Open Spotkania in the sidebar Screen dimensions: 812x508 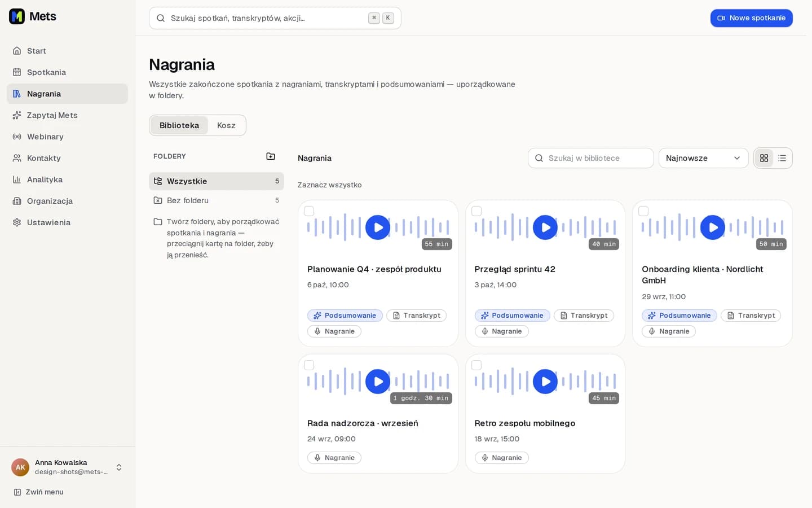(x=67, y=72)
